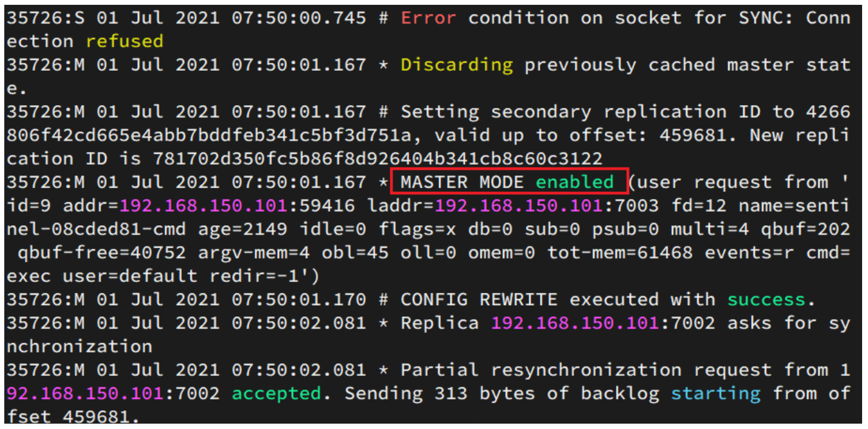Click the red "Error" word

pos(428,18)
